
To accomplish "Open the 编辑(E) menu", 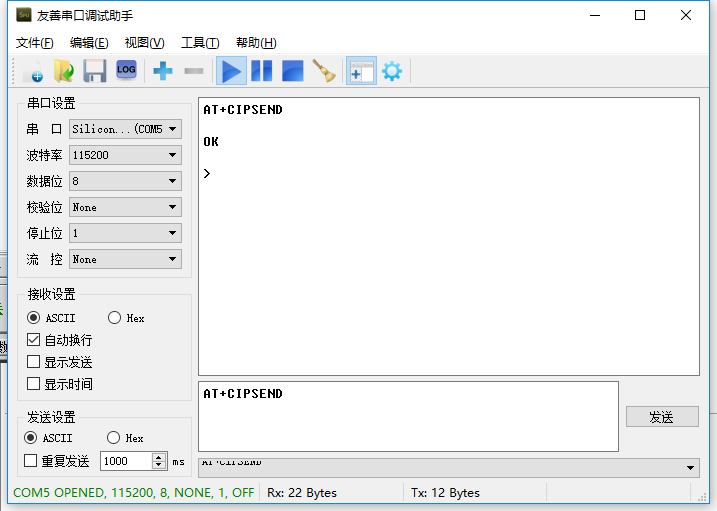I will point(89,43).
